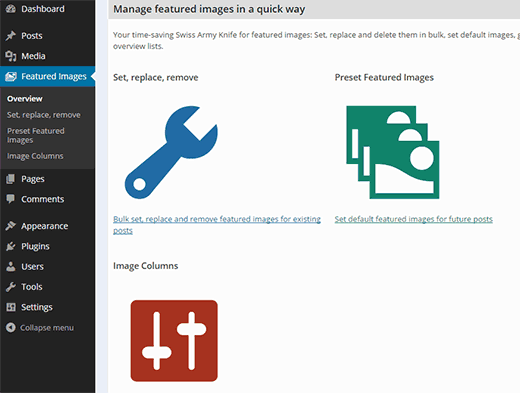Open the Posts menu item
Screen dimensions: 520x393
32,36
